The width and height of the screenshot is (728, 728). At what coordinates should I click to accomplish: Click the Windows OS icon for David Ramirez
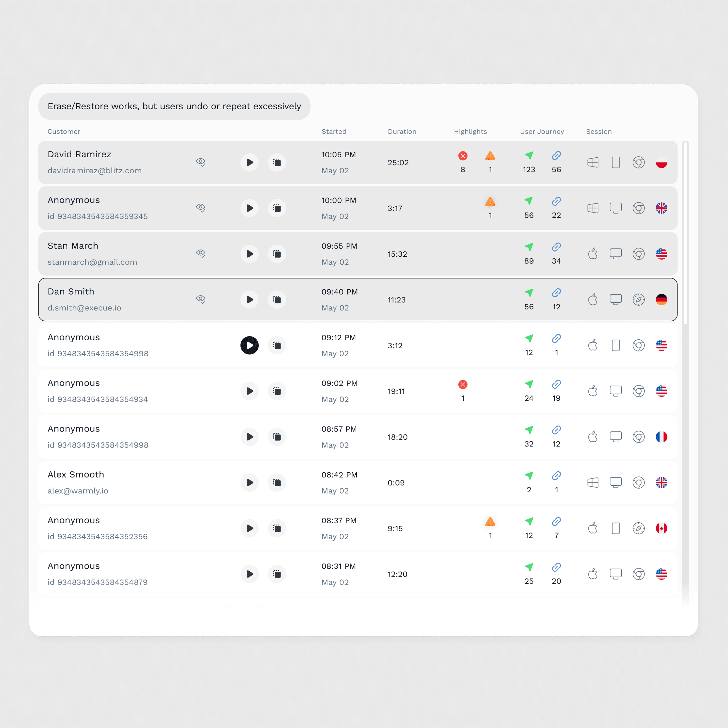[x=593, y=162]
